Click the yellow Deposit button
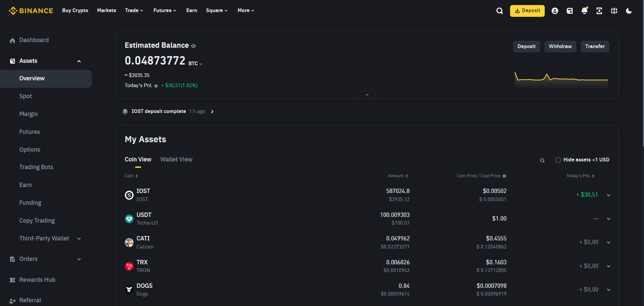 pyautogui.click(x=527, y=11)
